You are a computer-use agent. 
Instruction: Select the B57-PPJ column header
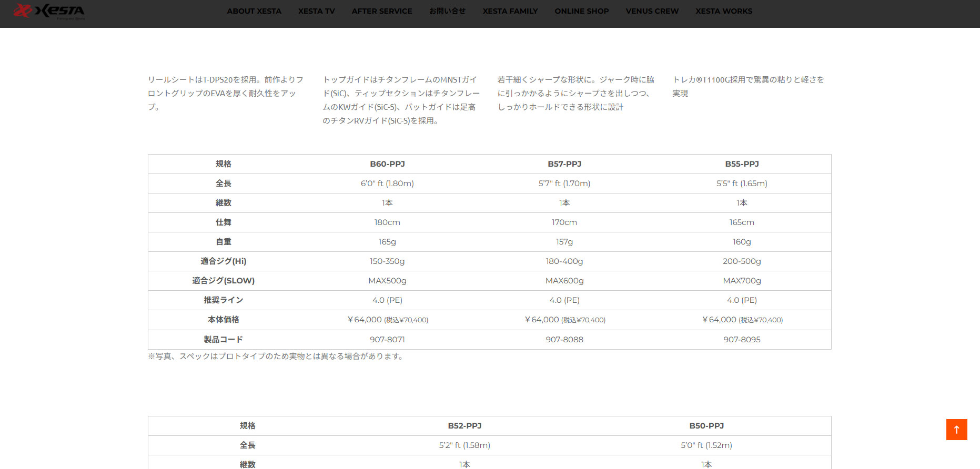(564, 164)
